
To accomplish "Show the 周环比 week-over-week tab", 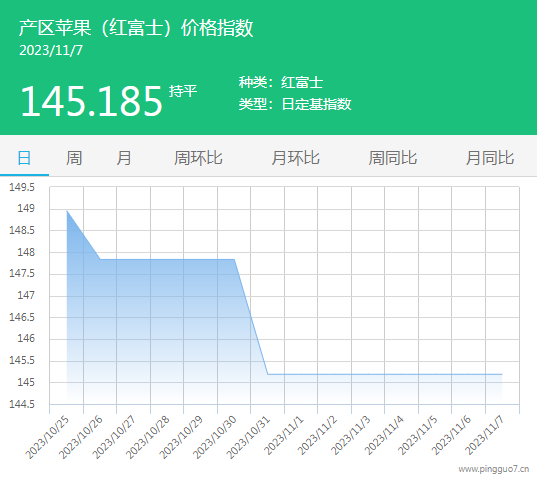I will pyautogui.click(x=198, y=158).
